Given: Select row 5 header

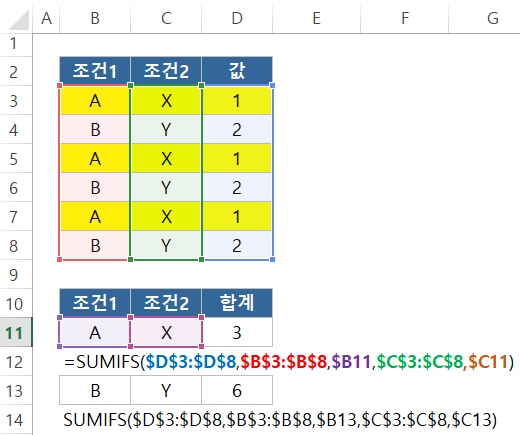Looking at the screenshot, I should click(x=16, y=158).
